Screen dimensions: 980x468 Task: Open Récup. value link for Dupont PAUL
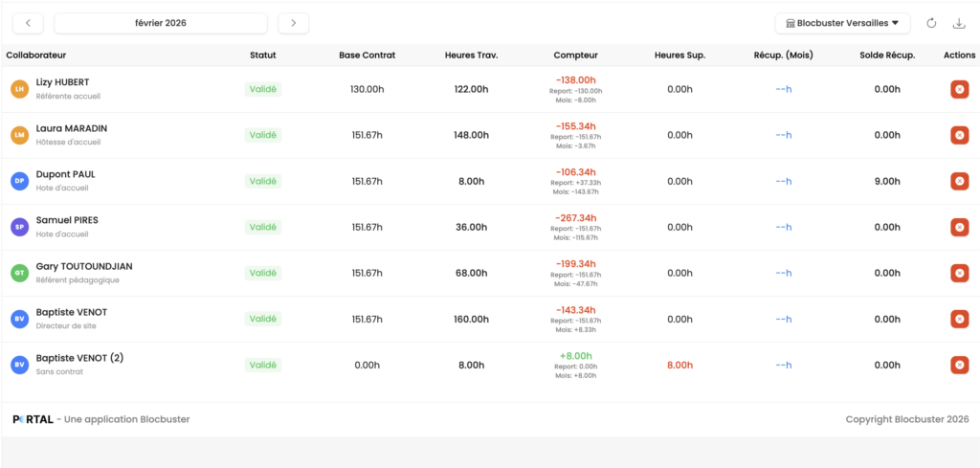783,181
